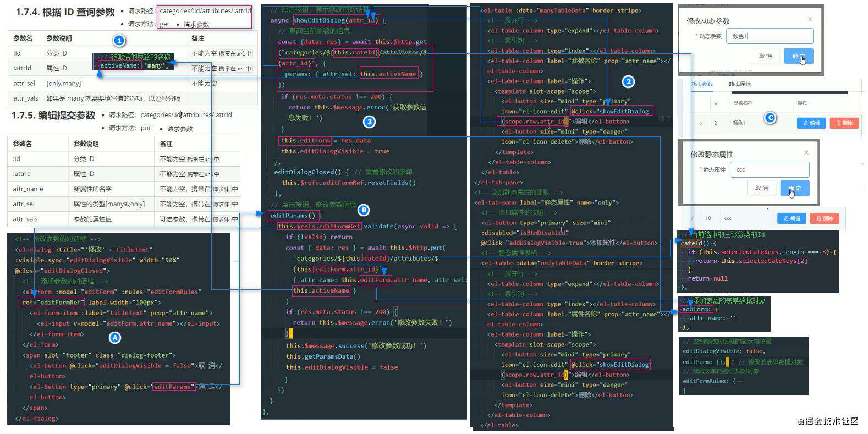The image size is (868, 434).
Task: Click 编辑 button in 颜色1 row
Action: pos(811,123)
